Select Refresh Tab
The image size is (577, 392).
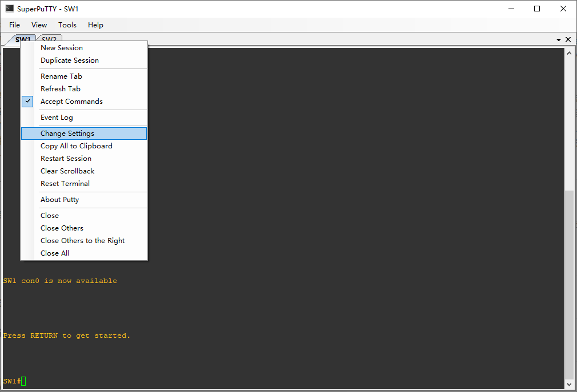point(85,89)
